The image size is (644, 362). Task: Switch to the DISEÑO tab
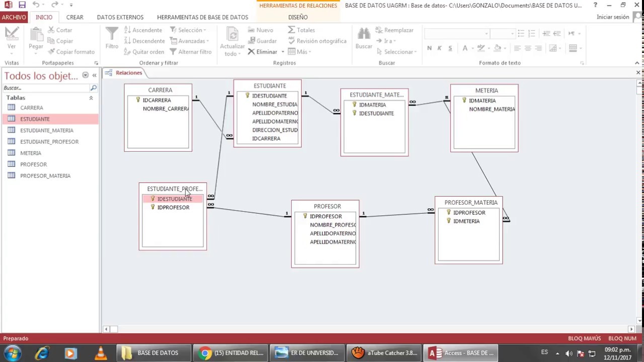pyautogui.click(x=298, y=17)
